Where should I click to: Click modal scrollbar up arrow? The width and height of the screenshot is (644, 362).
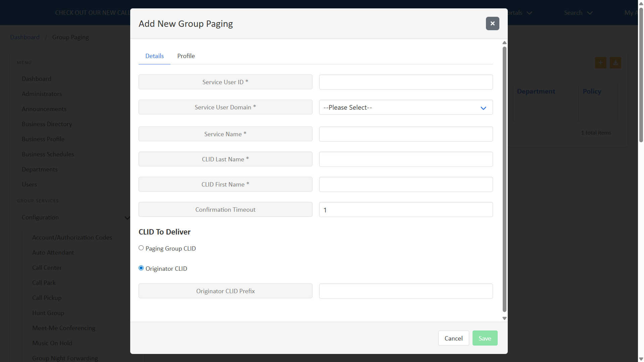(x=504, y=43)
